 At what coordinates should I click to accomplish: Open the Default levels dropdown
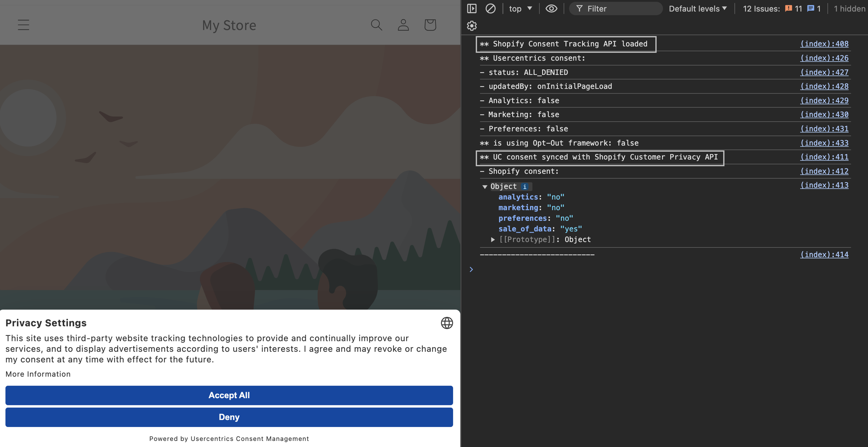coord(698,8)
